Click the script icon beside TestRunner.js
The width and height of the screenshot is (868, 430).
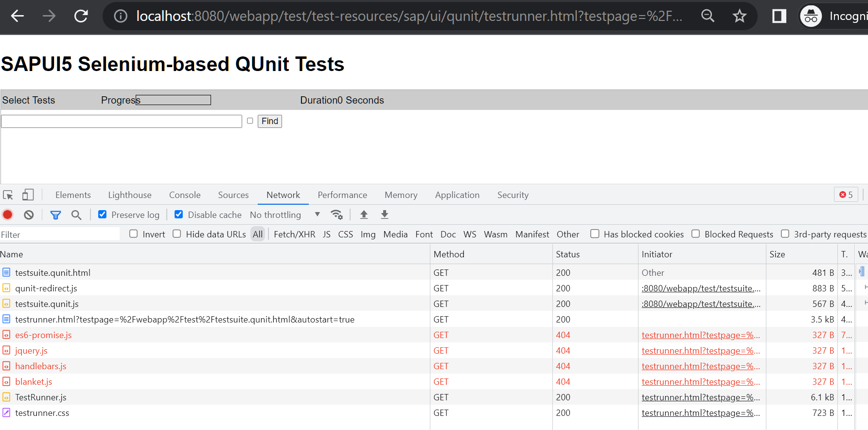tap(6, 397)
